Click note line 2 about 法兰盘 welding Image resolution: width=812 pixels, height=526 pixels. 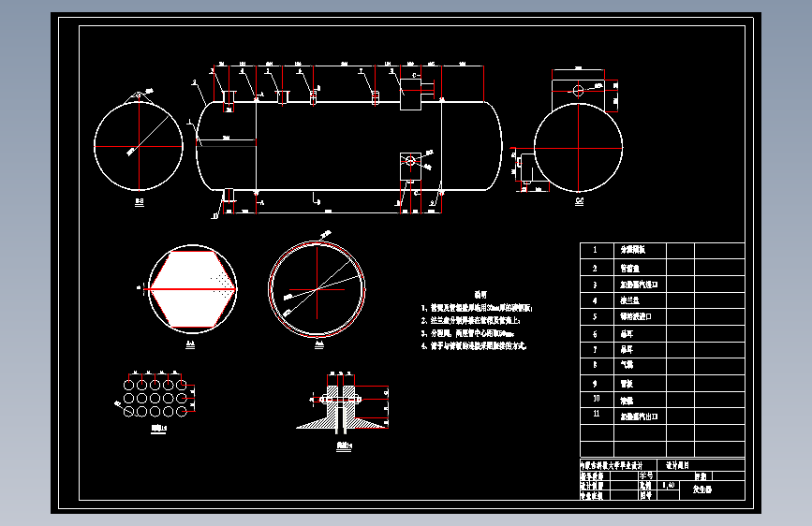tap(470, 321)
